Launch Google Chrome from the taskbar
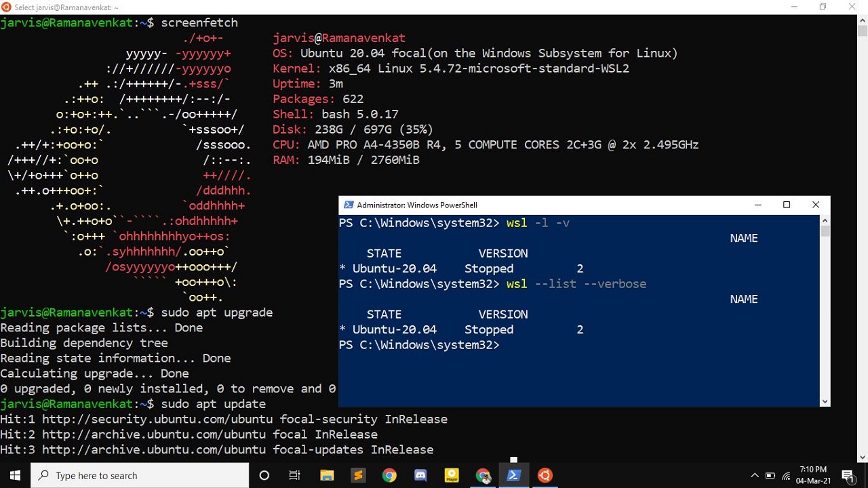 coord(389,475)
